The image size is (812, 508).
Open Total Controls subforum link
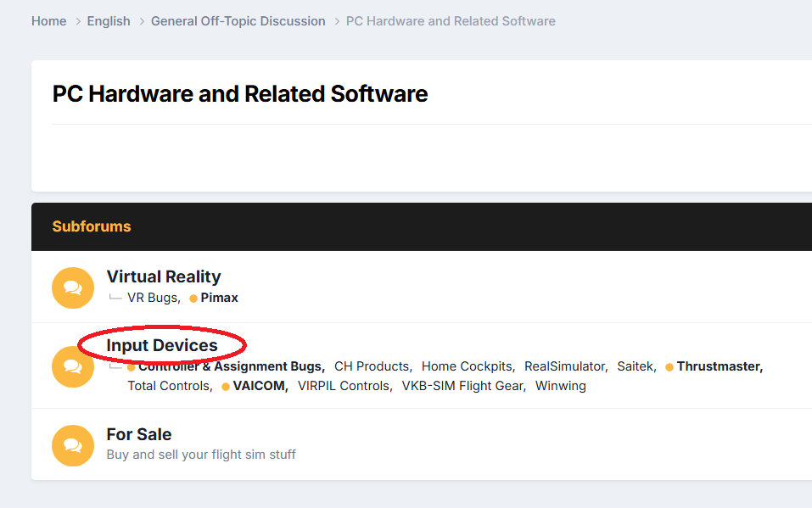coord(171,387)
